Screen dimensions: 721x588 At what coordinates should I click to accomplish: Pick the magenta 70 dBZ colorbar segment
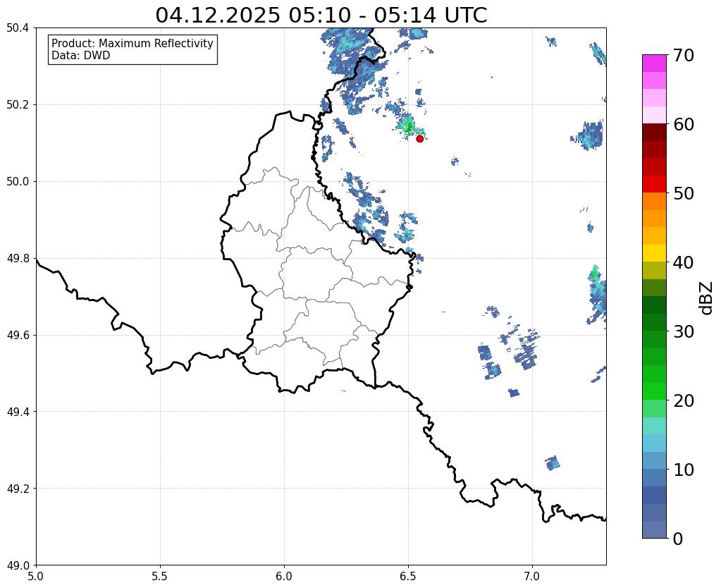click(654, 63)
